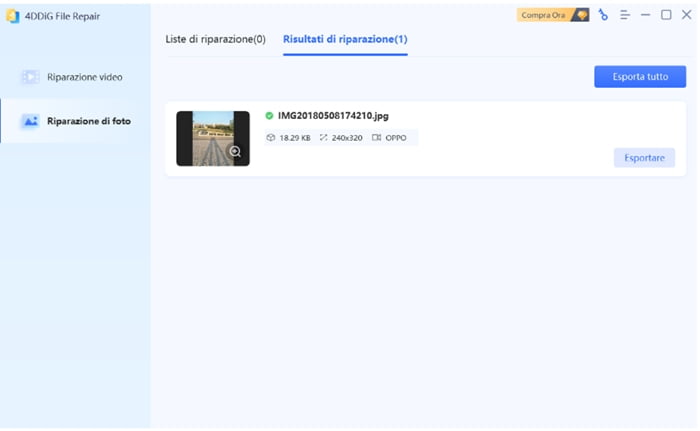
Task: Click the OPPO camera device label
Action: [396, 138]
